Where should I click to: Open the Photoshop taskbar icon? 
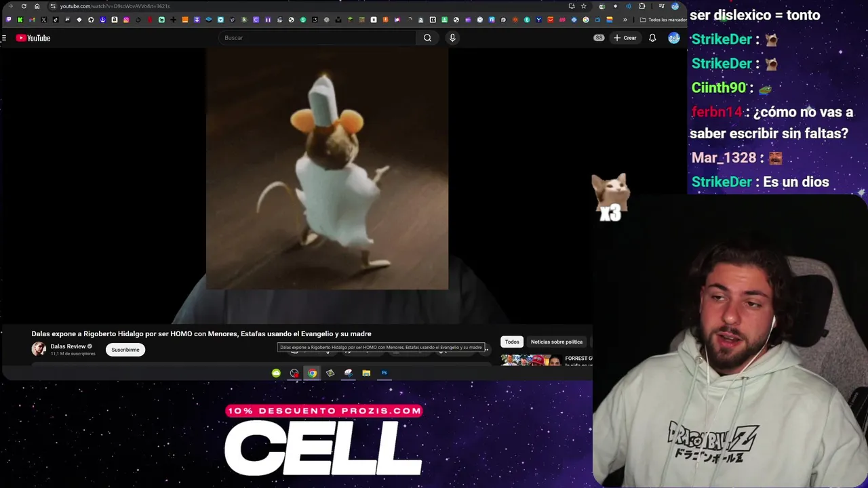[384, 373]
